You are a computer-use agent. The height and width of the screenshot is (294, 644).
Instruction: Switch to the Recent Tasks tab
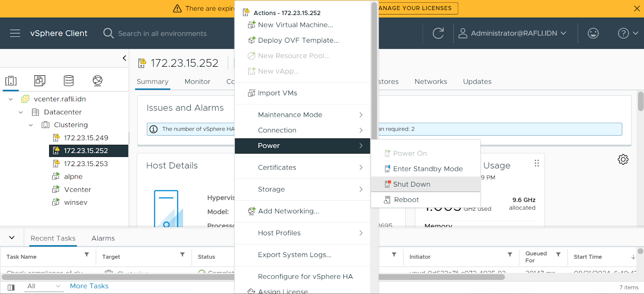tap(53, 238)
